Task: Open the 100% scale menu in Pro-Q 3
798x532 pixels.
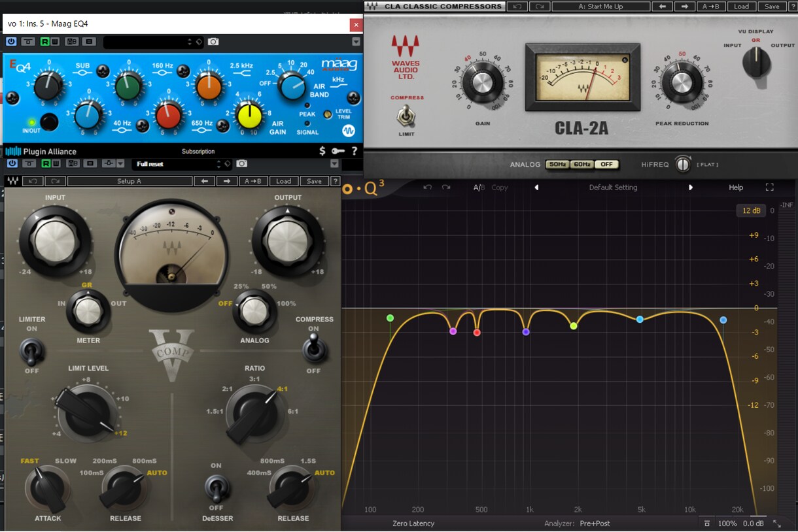Action: pos(727,524)
